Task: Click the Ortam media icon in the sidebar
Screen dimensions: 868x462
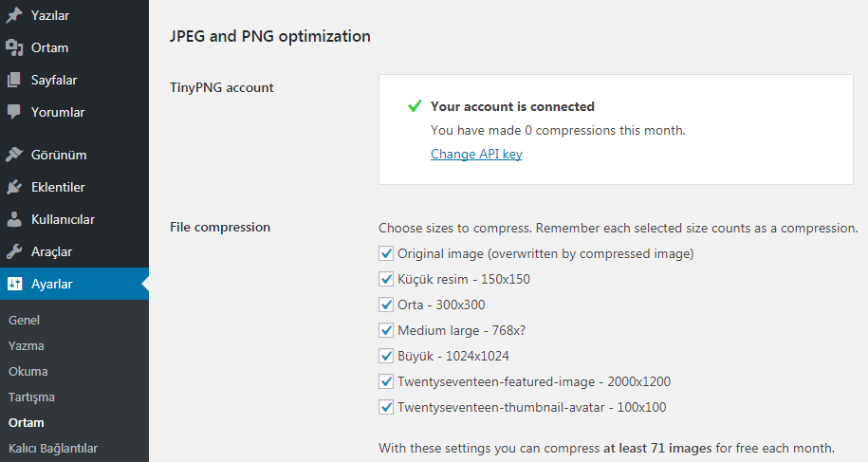Action: point(14,47)
